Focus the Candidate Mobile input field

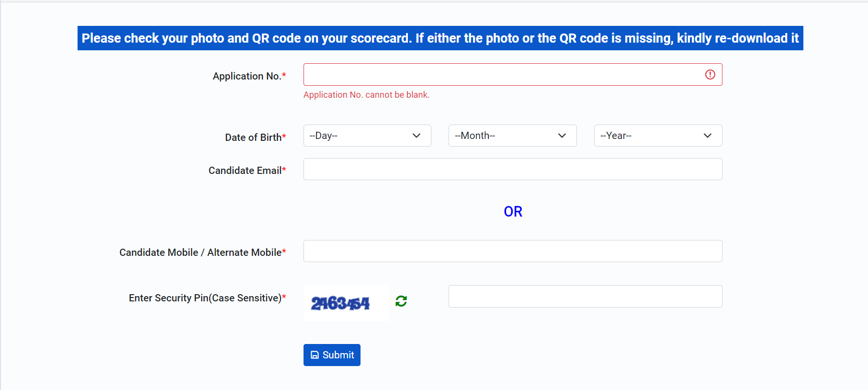(x=513, y=251)
